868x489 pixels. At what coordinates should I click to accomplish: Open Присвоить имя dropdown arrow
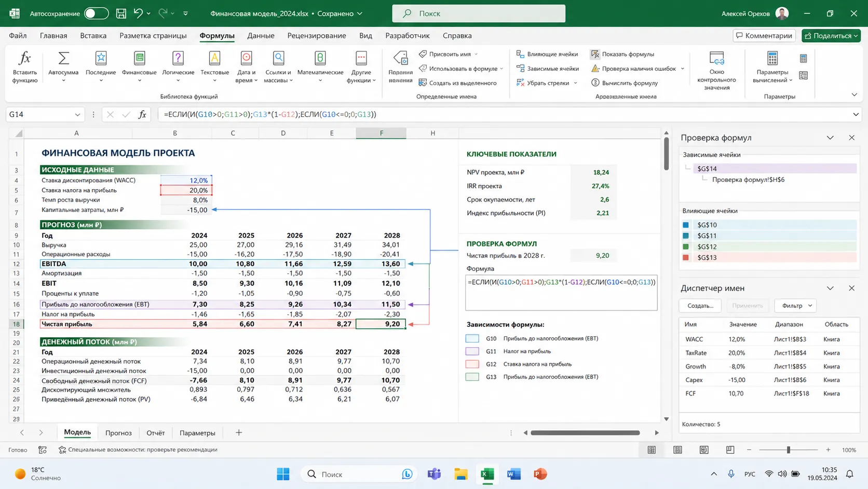[476, 54]
